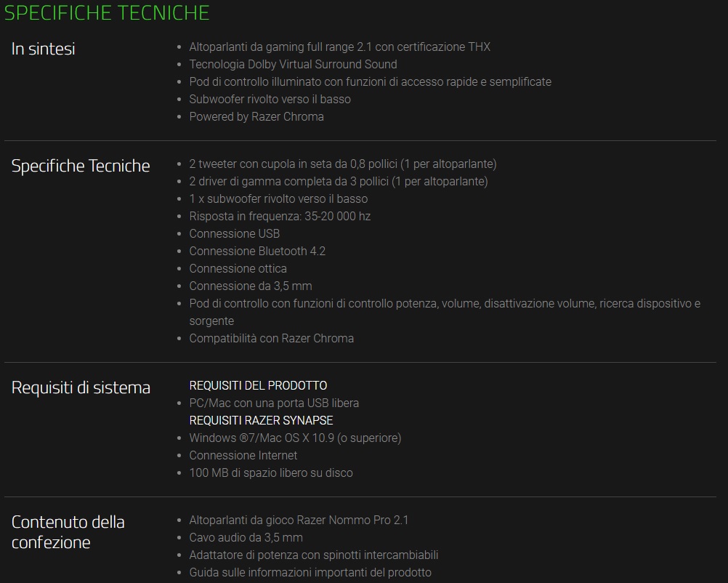Click the "Cavo audio da 3,5 mm" item
The width and height of the screenshot is (728, 583).
[x=246, y=537]
